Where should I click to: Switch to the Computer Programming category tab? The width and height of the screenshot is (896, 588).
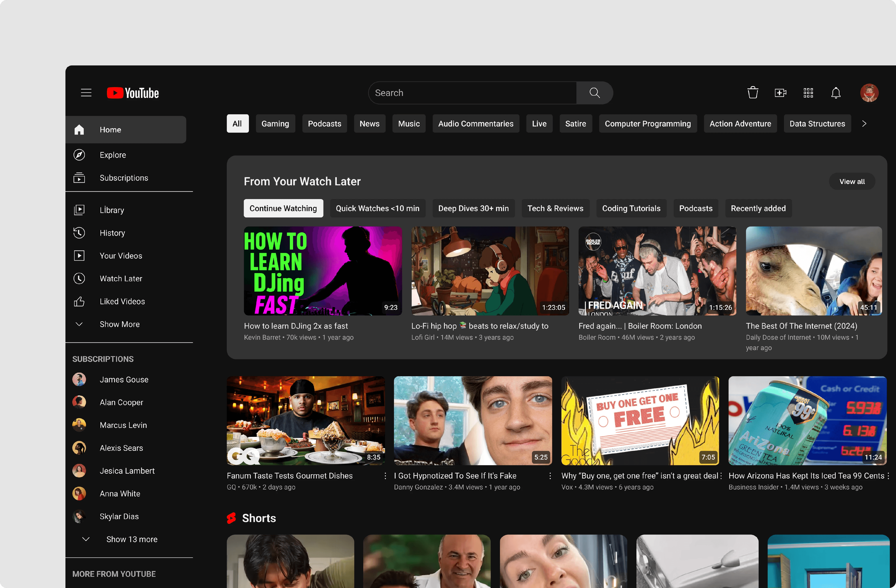648,123
